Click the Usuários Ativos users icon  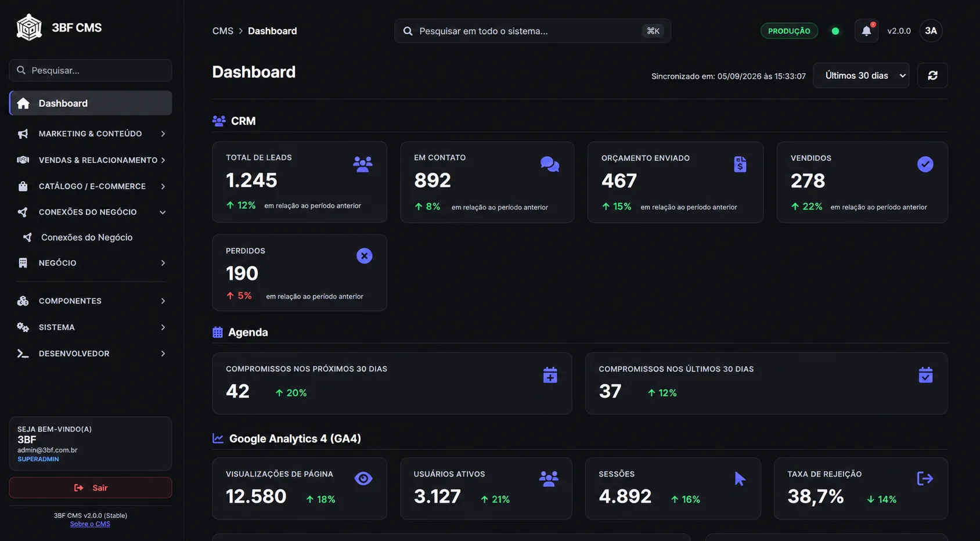[x=549, y=478]
